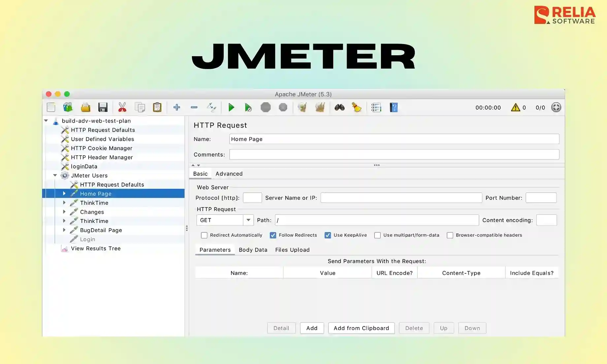Open Help with question mark icon
This screenshot has width=607, height=364.
coord(394,107)
